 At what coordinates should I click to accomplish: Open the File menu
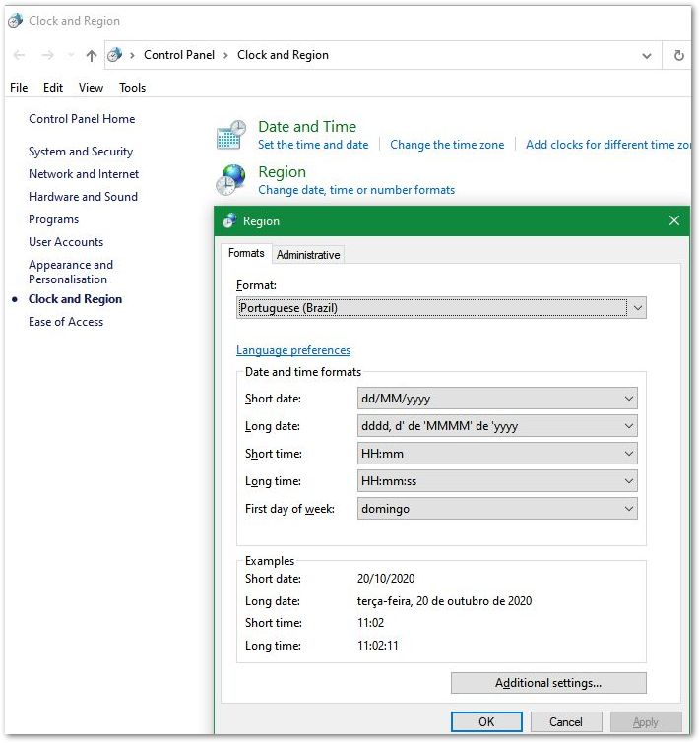pyautogui.click(x=19, y=88)
